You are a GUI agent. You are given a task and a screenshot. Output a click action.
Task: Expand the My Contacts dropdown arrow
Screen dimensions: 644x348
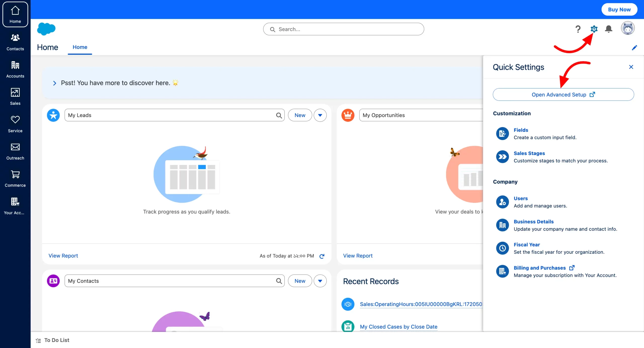320,281
